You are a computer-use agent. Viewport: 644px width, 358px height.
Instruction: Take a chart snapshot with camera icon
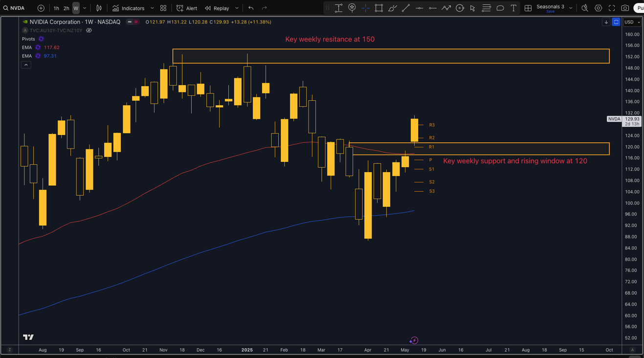[x=625, y=8]
